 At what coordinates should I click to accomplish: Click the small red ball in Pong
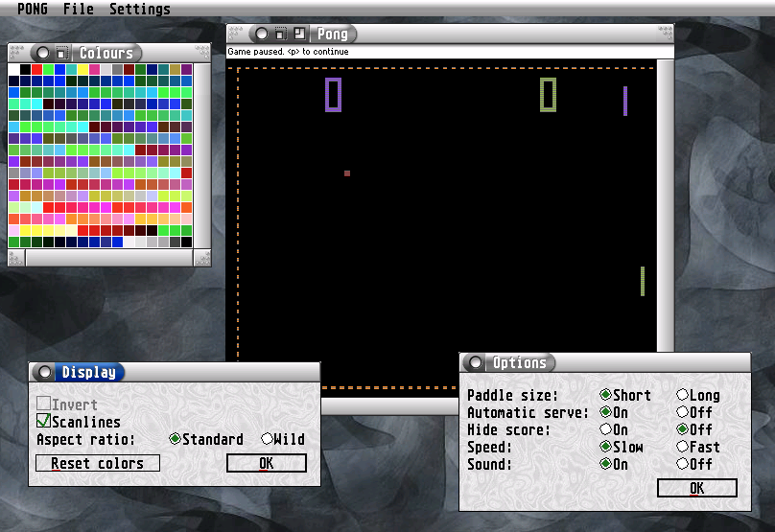(x=347, y=173)
